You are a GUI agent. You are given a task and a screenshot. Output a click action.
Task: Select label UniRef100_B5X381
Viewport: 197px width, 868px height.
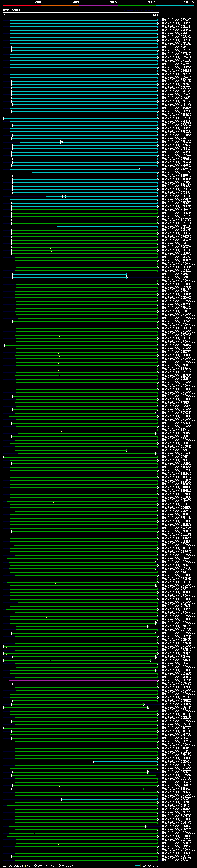(177, 287)
